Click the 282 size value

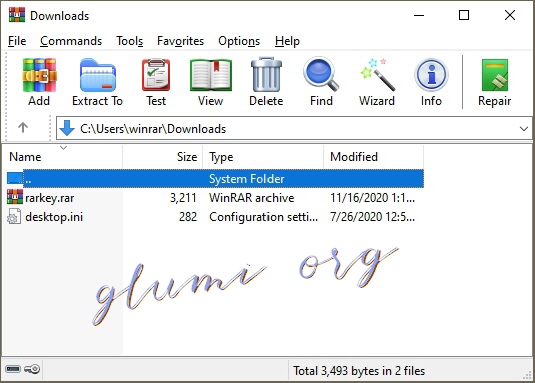(x=188, y=217)
